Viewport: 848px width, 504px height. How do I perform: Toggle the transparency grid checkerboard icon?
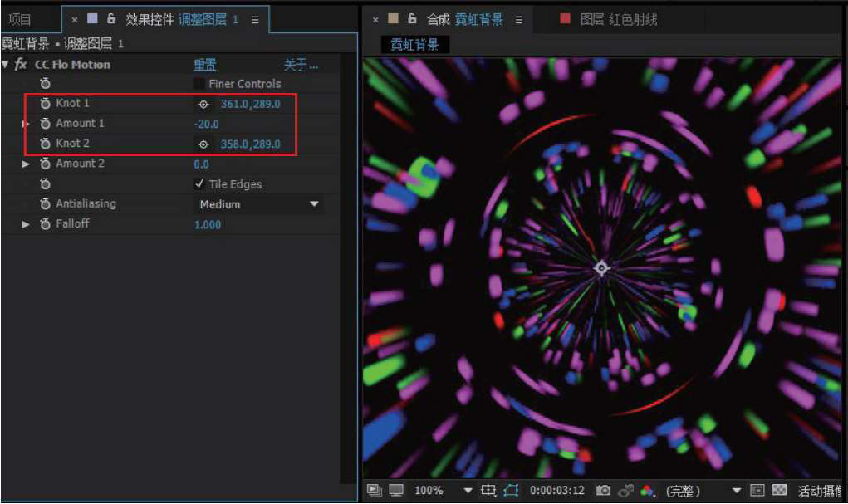[x=779, y=491]
